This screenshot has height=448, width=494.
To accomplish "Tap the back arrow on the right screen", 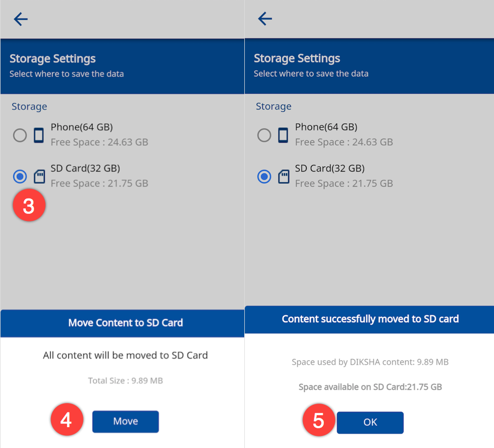I will point(265,19).
